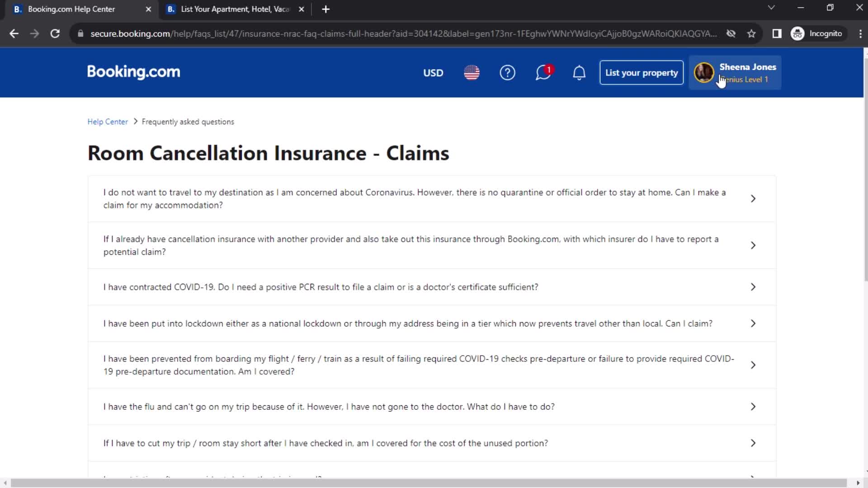Open the Sheena Jones account menu

pyautogui.click(x=735, y=73)
